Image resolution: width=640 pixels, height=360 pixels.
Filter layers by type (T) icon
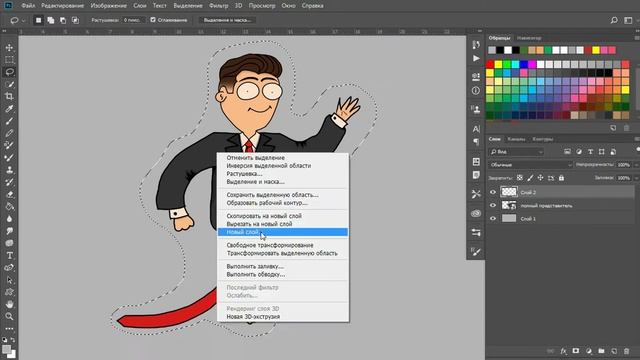(x=590, y=152)
